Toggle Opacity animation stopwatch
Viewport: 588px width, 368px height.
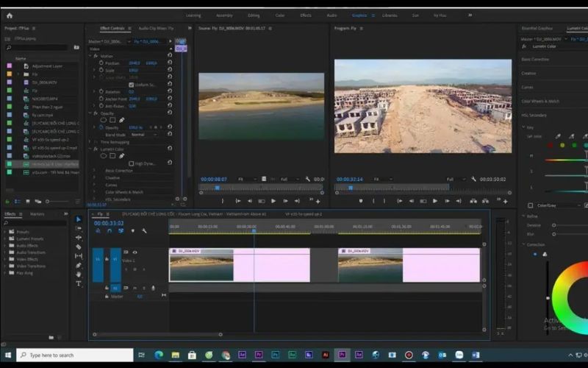click(x=101, y=127)
